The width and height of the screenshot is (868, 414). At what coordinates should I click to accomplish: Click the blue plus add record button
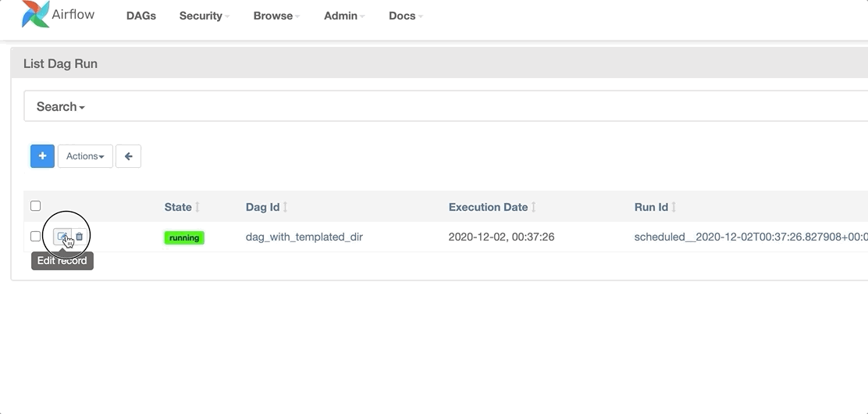click(43, 156)
